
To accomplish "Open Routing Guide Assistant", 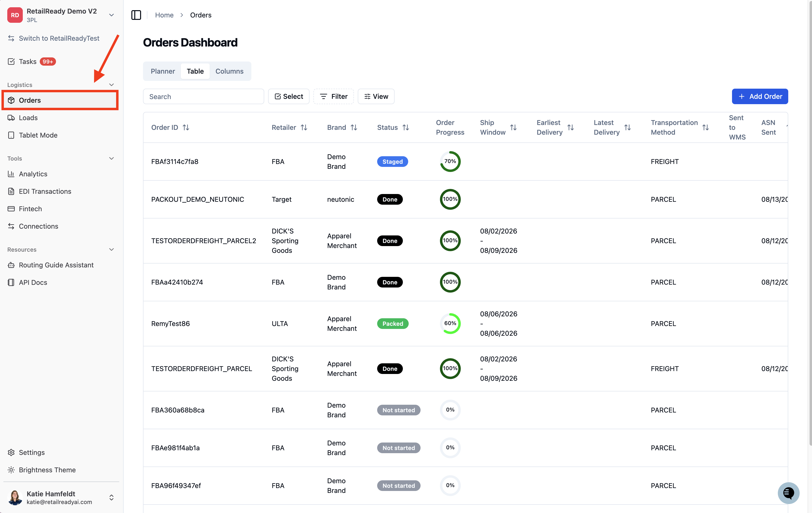I will [x=60, y=265].
